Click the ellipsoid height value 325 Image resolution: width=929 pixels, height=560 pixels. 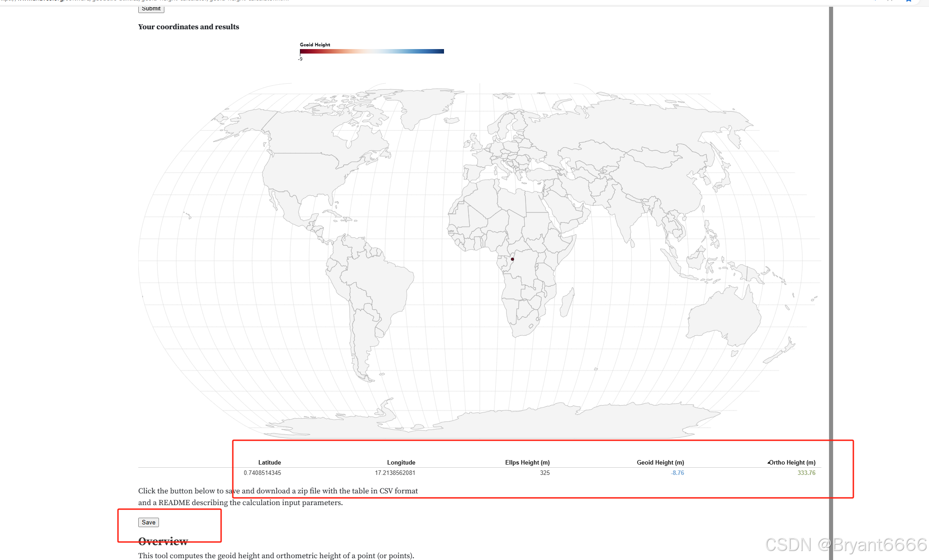[544, 473]
